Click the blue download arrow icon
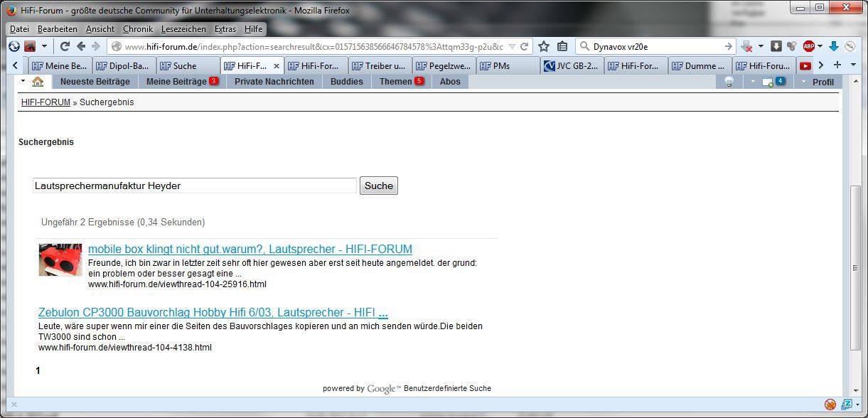This screenshot has width=868, height=418. [x=833, y=46]
